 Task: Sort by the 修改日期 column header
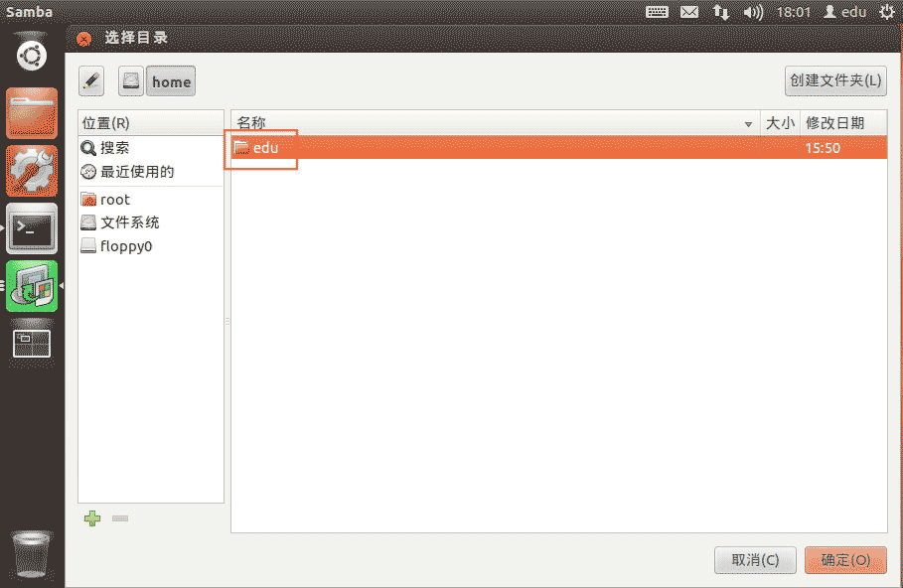[x=834, y=123]
